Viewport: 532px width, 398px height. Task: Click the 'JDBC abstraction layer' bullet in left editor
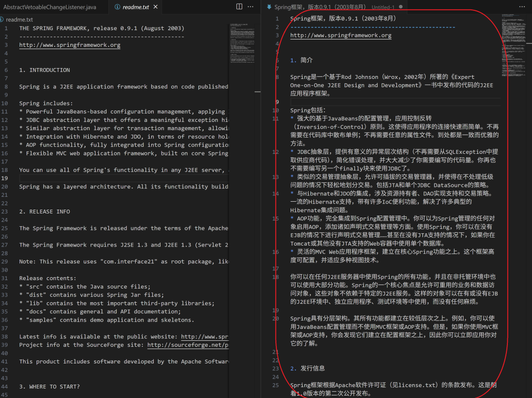tap(124, 120)
